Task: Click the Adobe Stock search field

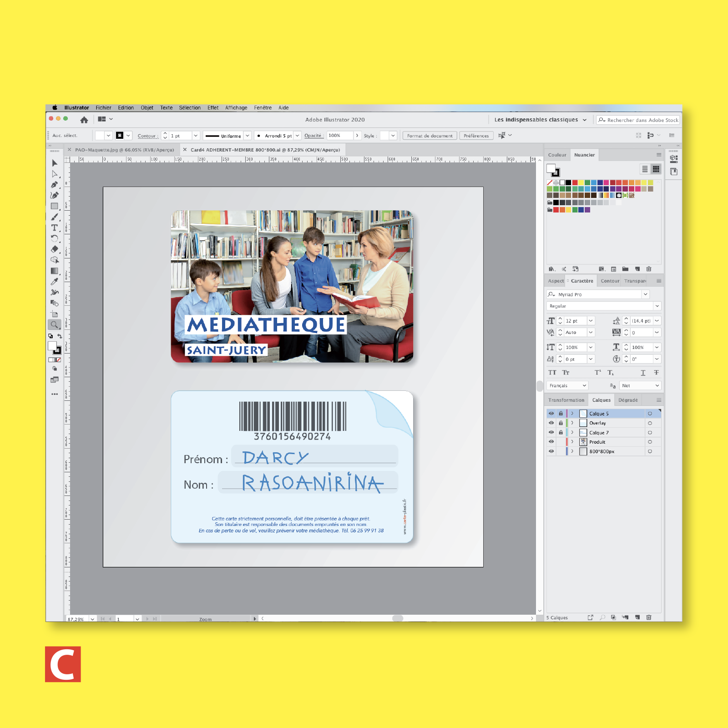Action: point(642,120)
